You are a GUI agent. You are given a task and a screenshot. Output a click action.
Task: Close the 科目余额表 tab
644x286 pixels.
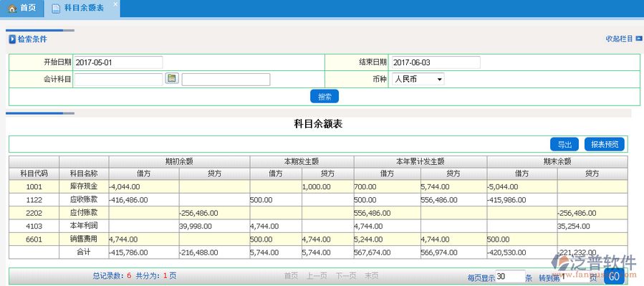click(115, 4)
